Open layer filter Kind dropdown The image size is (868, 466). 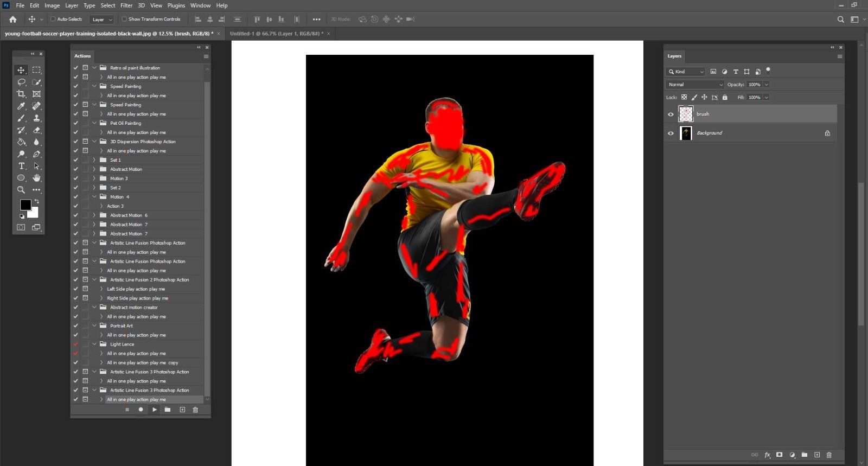click(686, 72)
